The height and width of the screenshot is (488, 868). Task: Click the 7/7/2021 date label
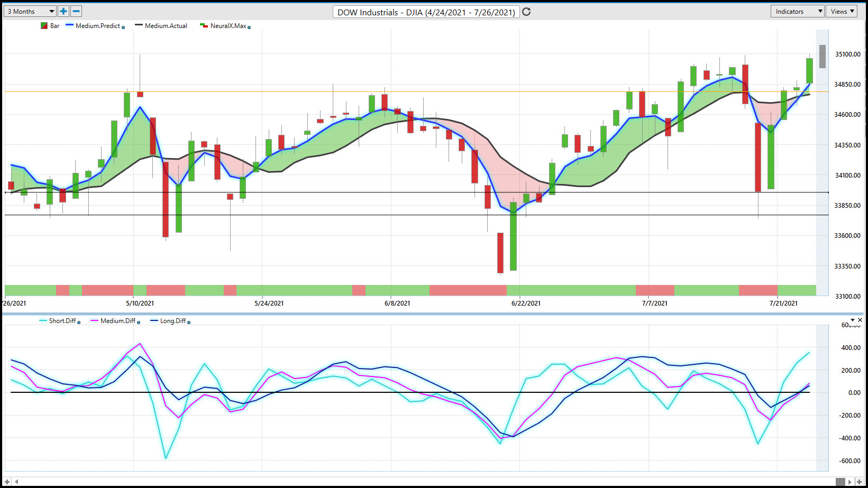point(655,303)
